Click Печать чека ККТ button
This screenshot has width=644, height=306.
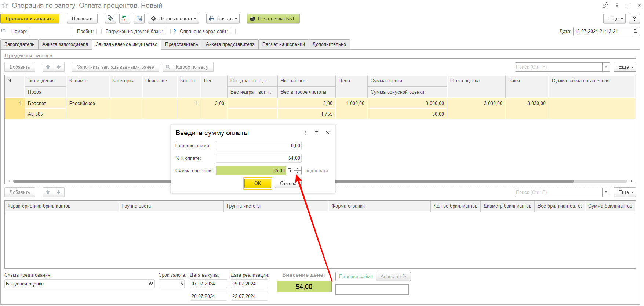273,18
